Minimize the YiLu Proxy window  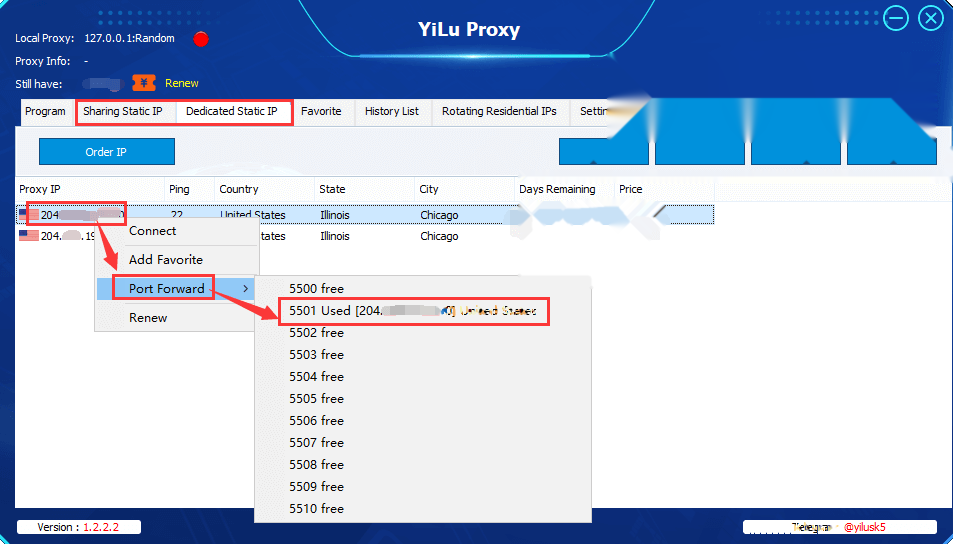(896, 18)
